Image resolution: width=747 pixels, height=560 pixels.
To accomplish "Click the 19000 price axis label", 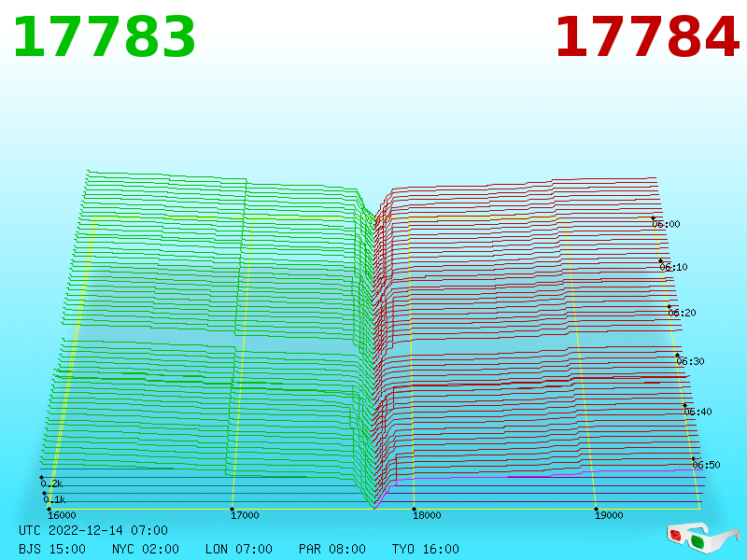I will (x=609, y=515).
